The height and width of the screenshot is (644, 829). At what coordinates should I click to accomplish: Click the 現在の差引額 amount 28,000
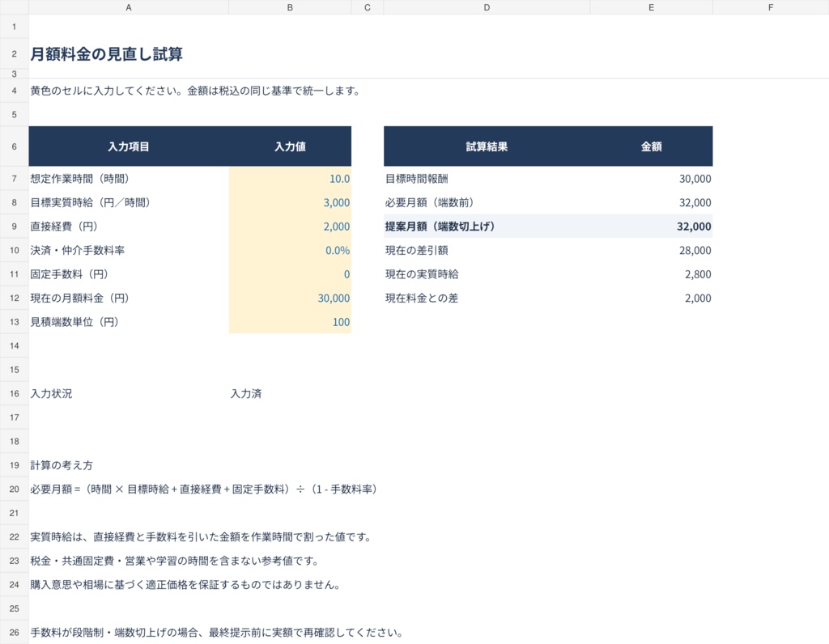pos(695,251)
